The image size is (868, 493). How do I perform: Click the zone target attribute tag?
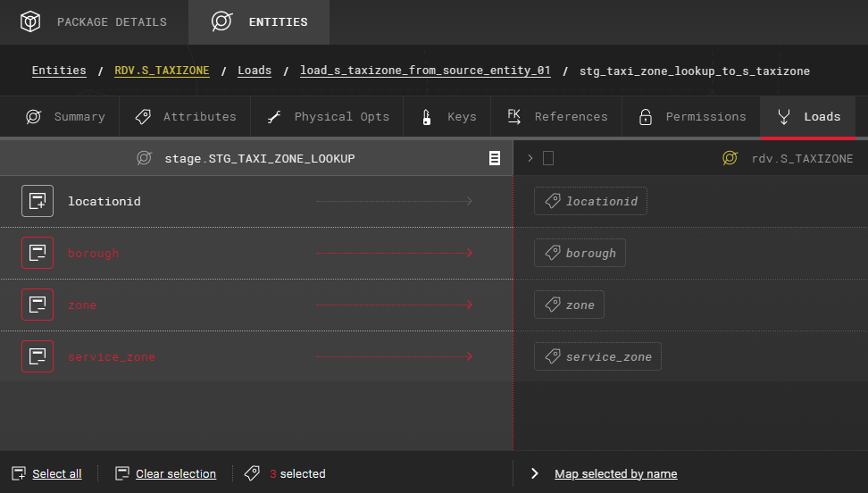pyautogui.click(x=569, y=305)
